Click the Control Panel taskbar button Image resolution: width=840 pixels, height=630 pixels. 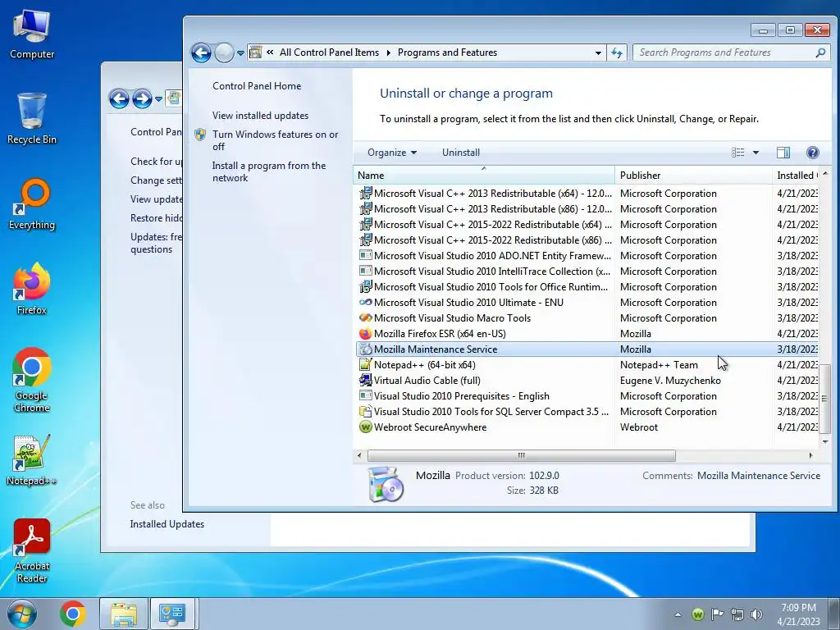tap(172, 614)
